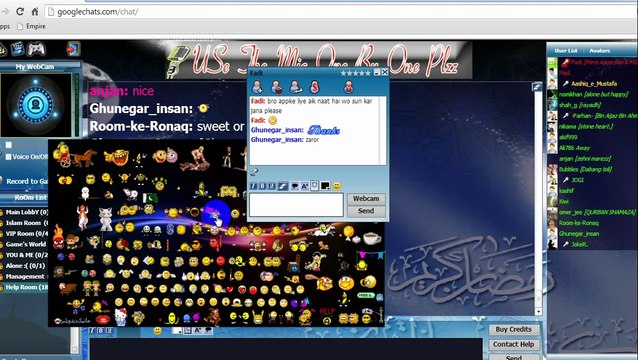Click the red S user icon in Fadi chat
The image size is (638, 360).
click(x=315, y=87)
